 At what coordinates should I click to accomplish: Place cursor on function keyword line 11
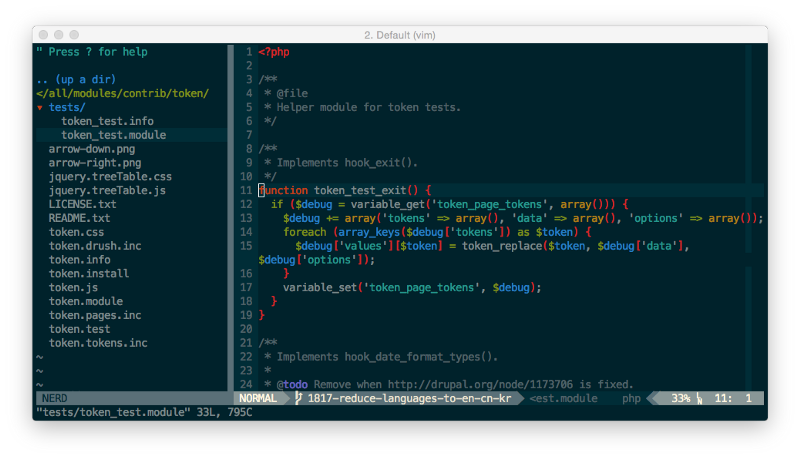(283, 190)
